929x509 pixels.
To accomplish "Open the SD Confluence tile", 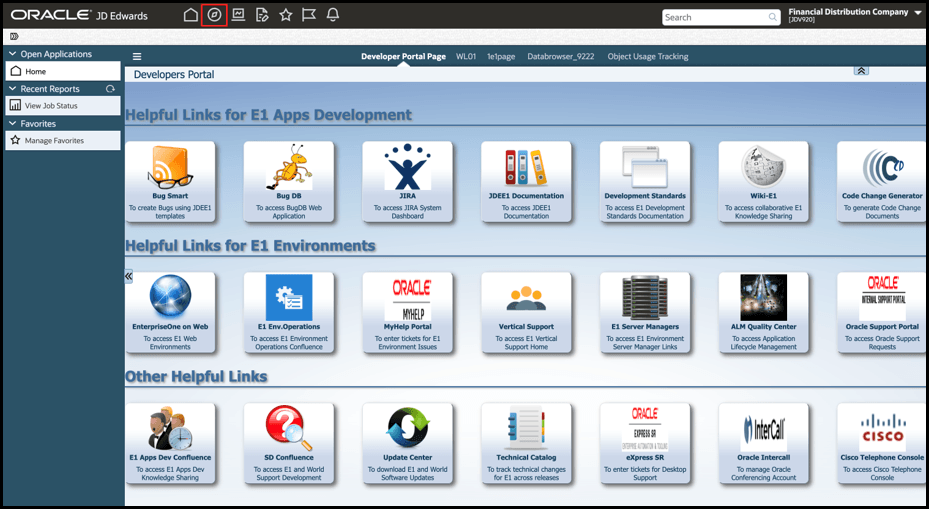I will [289, 444].
